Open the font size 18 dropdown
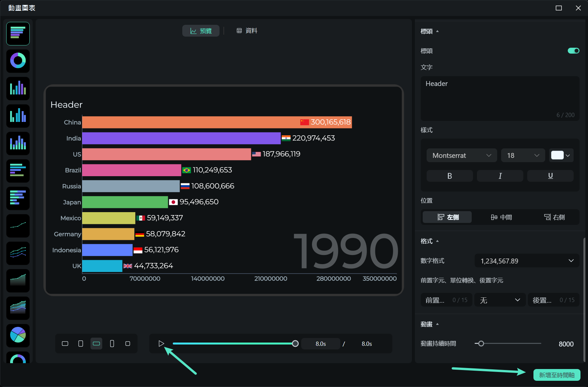 523,156
